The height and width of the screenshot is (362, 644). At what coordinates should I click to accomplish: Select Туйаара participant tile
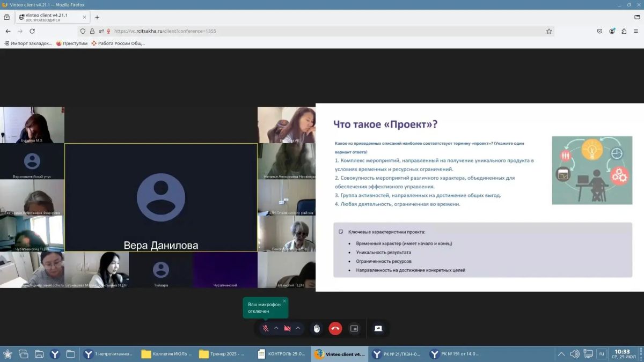click(161, 270)
